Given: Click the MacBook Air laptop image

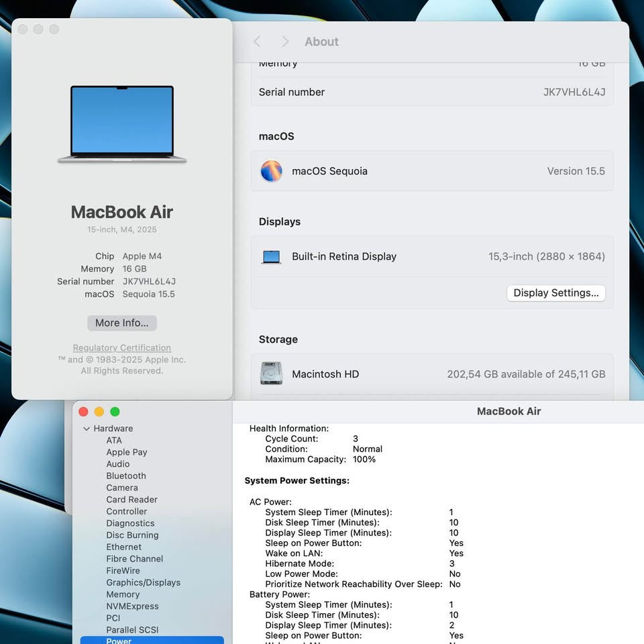Looking at the screenshot, I should [x=121, y=124].
